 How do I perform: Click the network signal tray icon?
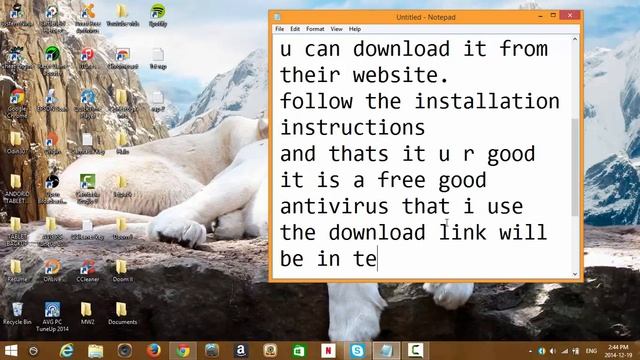tap(564, 351)
